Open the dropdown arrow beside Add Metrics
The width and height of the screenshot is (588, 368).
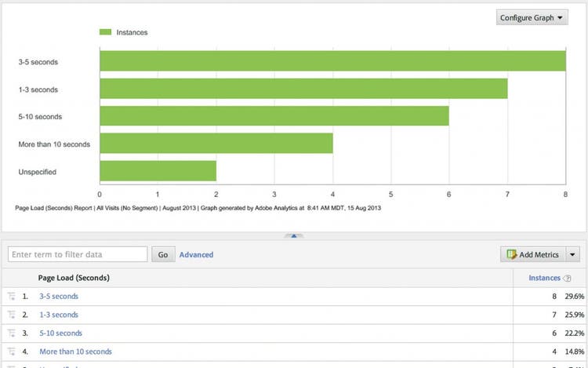[x=573, y=255]
